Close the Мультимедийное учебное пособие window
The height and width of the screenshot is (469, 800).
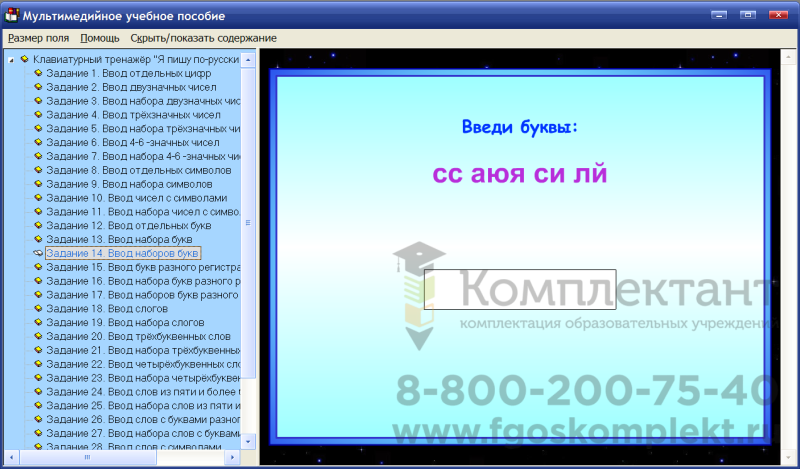pyautogui.click(x=778, y=15)
